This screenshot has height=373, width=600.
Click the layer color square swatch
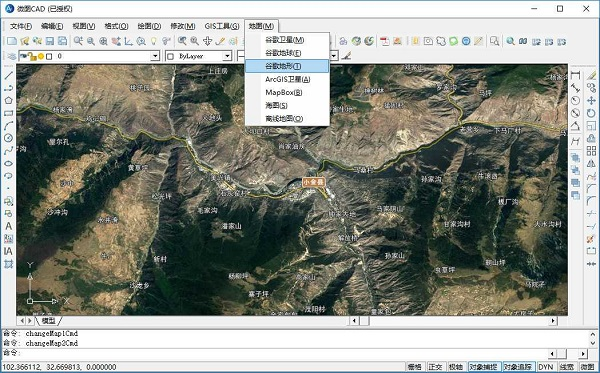[x=49, y=57]
